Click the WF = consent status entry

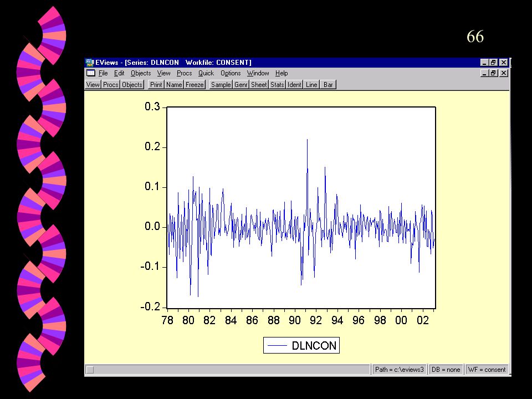pos(487,370)
